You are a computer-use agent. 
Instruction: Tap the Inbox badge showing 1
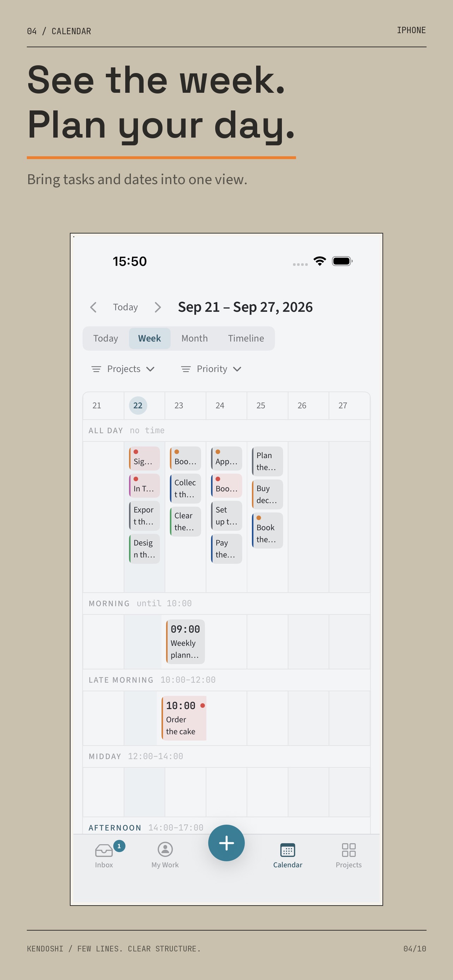(119, 846)
